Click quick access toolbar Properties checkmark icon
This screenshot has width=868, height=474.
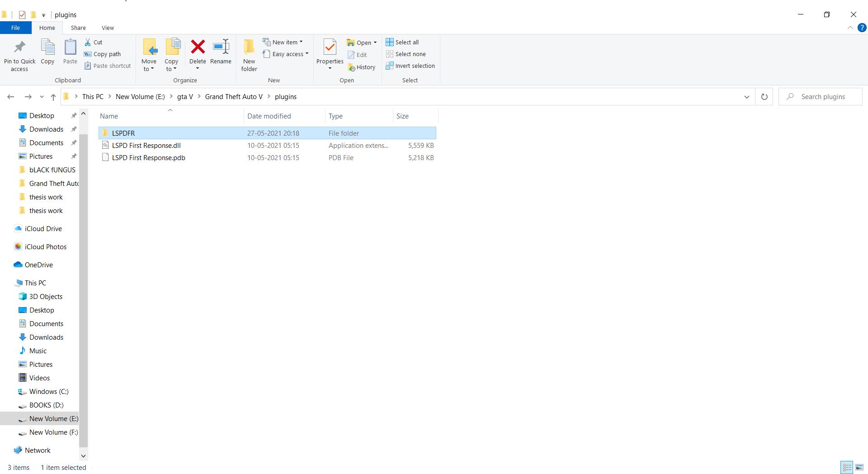click(22, 15)
